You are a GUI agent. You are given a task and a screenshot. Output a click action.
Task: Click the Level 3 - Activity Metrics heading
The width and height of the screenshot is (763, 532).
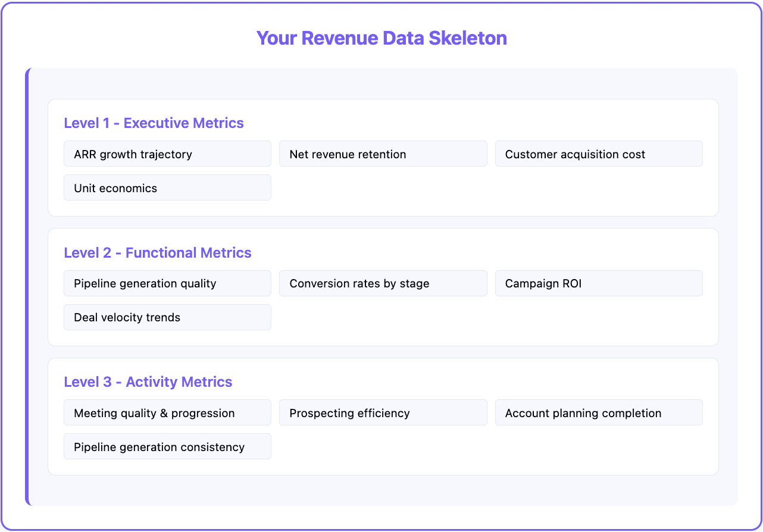pos(148,381)
